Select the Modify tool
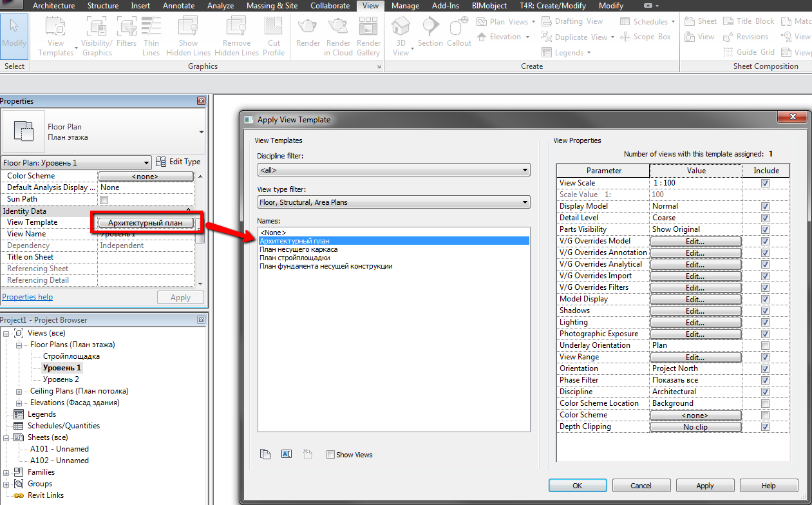This screenshot has height=505, width=812. point(14,35)
